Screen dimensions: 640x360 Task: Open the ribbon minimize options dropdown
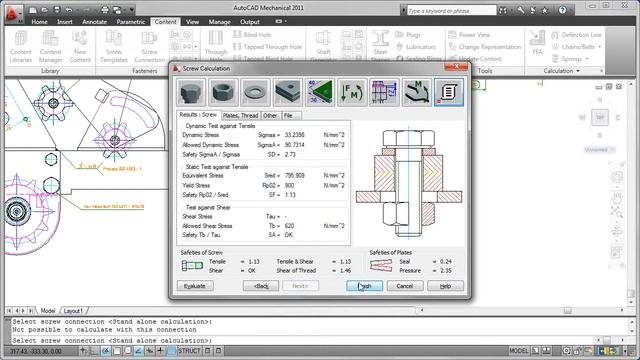pos(285,21)
